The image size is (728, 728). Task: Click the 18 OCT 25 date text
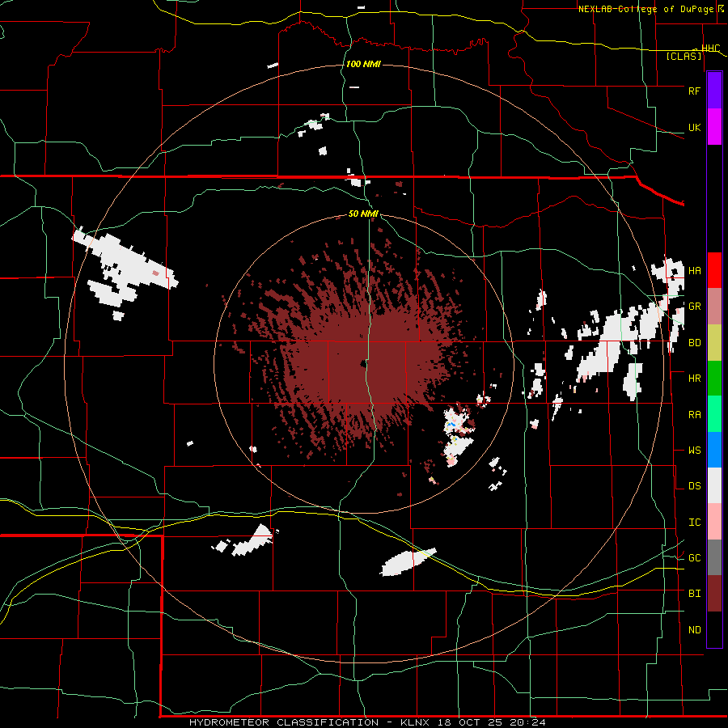[472, 722]
